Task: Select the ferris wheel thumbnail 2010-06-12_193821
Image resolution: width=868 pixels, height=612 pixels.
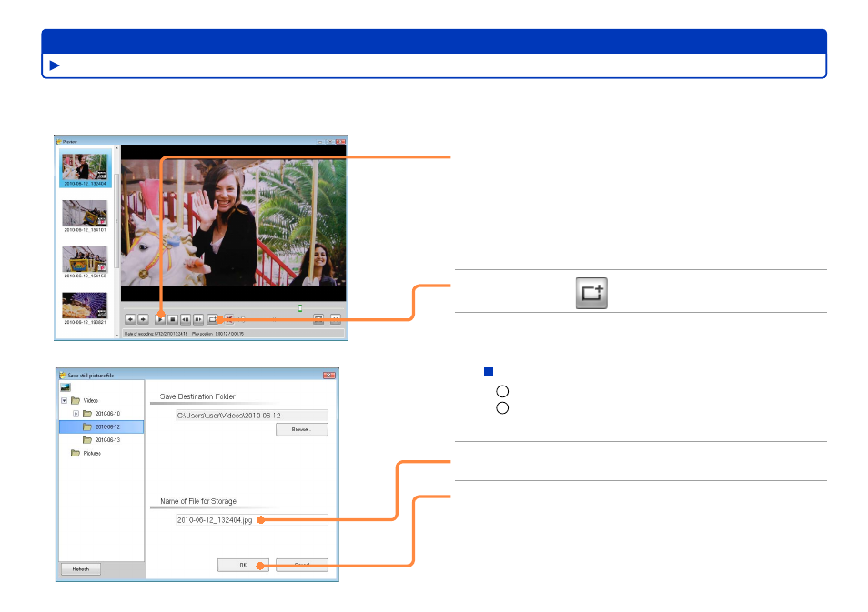Action: click(x=85, y=309)
